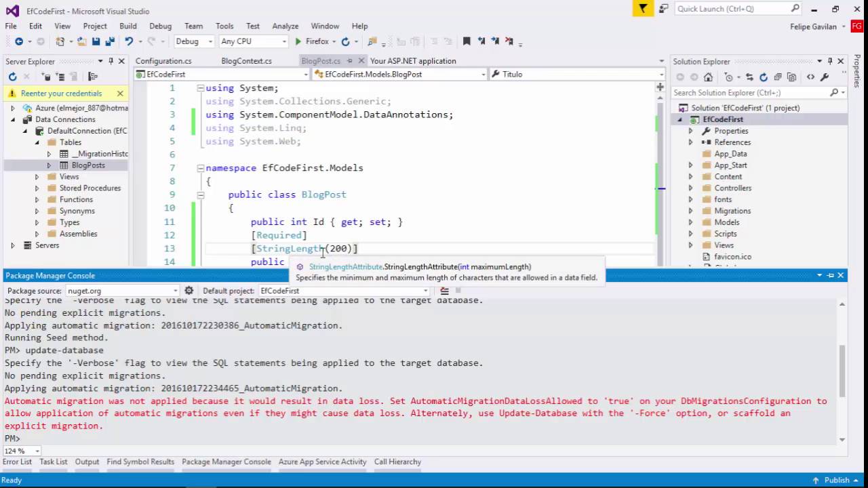Viewport: 868px width, 488px height.
Task: Click the Solution Explorer Home icon
Action: click(708, 77)
